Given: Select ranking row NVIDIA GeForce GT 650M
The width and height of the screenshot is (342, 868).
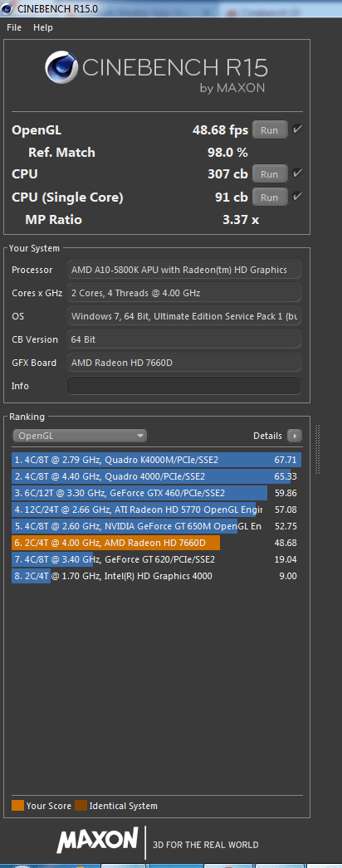Looking at the screenshot, I should [x=157, y=526].
